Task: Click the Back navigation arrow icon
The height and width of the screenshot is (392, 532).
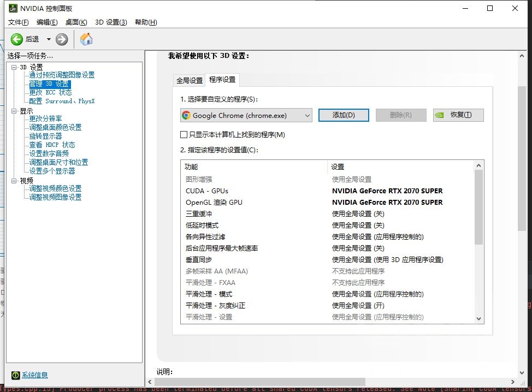Action: pyautogui.click(x=16, y=39)
